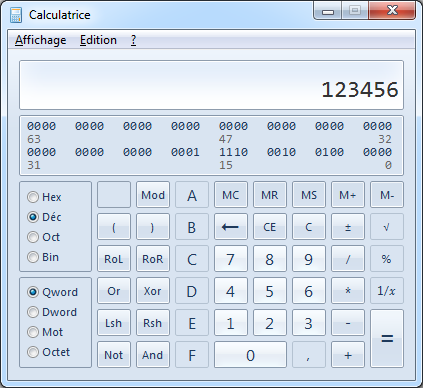Image resolution: width=423 pixels, height=388 pixels.
Task: Click digit 9 key
Action: 309,259
